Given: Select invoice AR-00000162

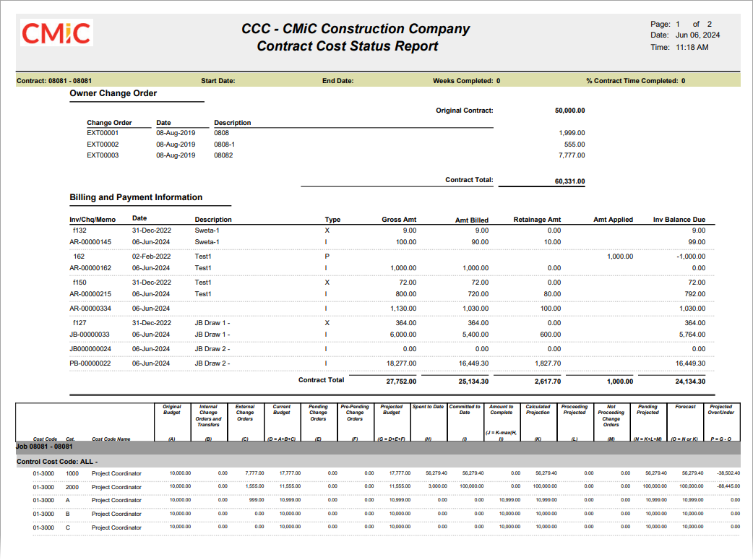Looking at the screenshot, I should point(90,268).
